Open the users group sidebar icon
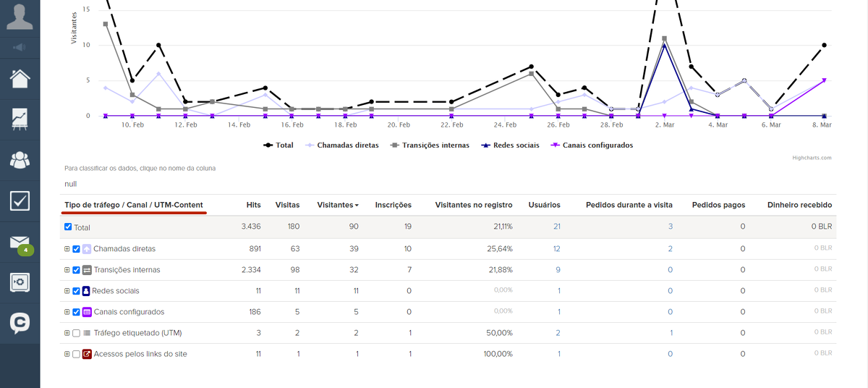Image resolution: width=868 pixels, height=388 pixels. [x=20, y=160]
